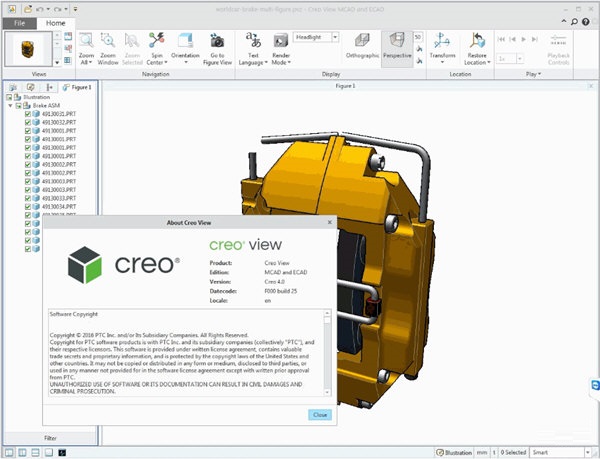Click the Text Language icon
The height and width of the screenshot is (459, 600).
[253, 42]
